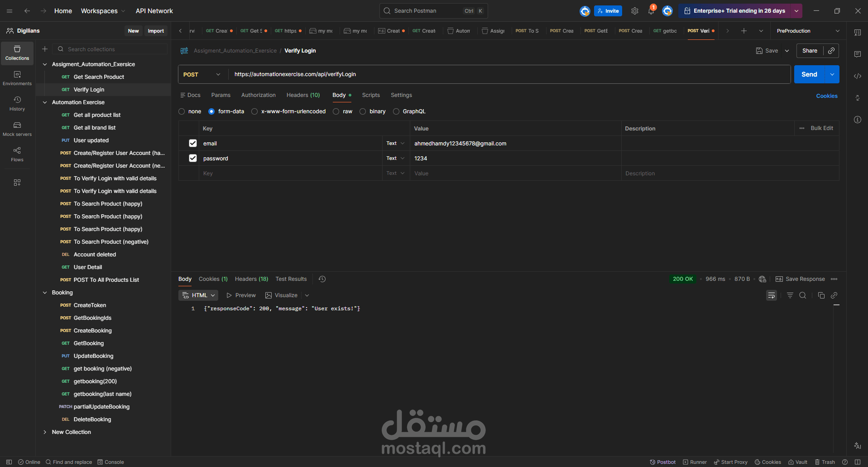Select the form-data body type
Screen dimensions: 868x467
[211, 111]
